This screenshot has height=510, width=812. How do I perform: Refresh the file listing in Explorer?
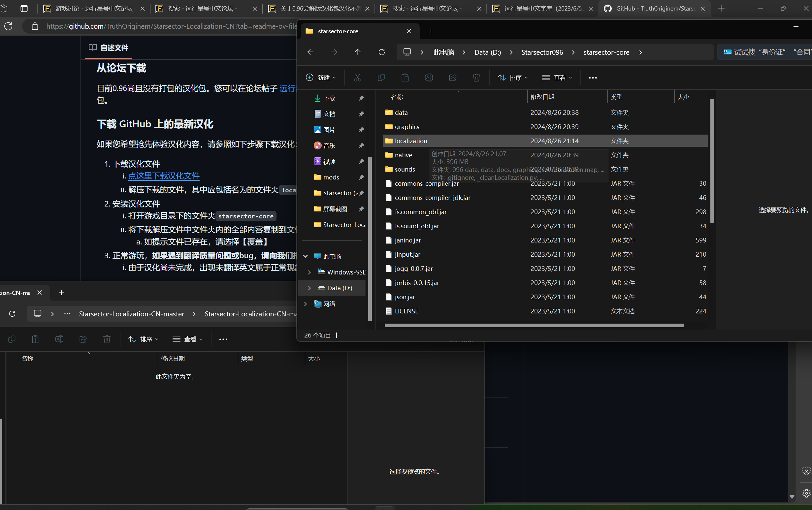(x=381, y=52)
